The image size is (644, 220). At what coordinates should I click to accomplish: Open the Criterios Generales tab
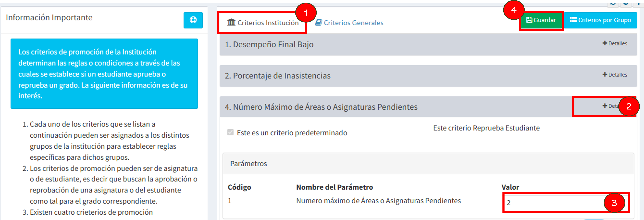point(349,23)
